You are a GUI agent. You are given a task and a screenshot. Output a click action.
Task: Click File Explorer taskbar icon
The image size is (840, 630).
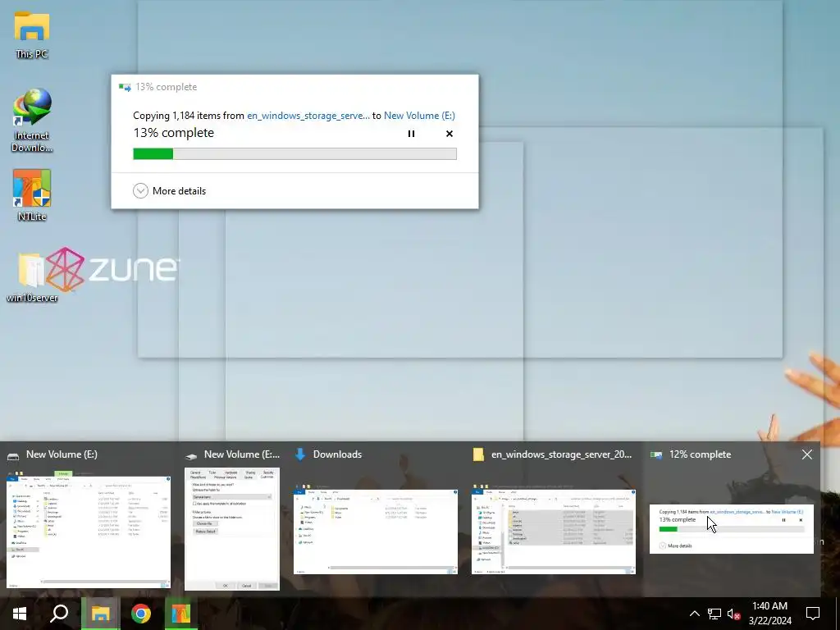(x=100, y=614)
